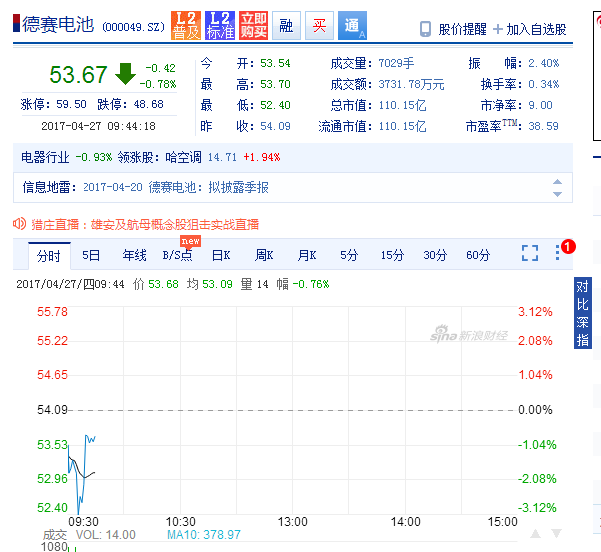Image resolution: width=601 pixels, height=552 pixels.
Task: Open the 猎庄直播 live broadcast link
Action: (145, 224)
